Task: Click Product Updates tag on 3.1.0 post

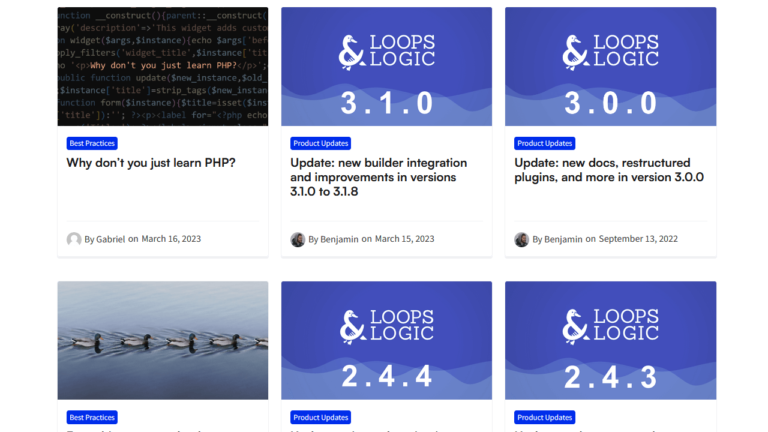Action: click(x=321, y=143)
